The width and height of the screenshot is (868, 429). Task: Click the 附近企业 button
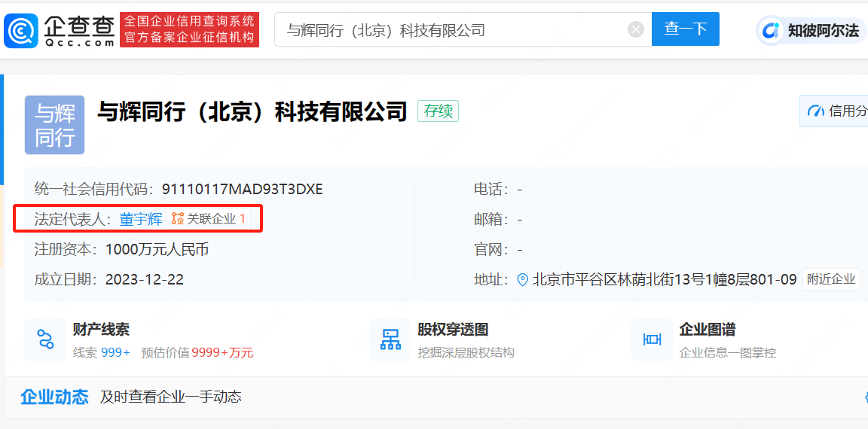(x=831, y=279)
